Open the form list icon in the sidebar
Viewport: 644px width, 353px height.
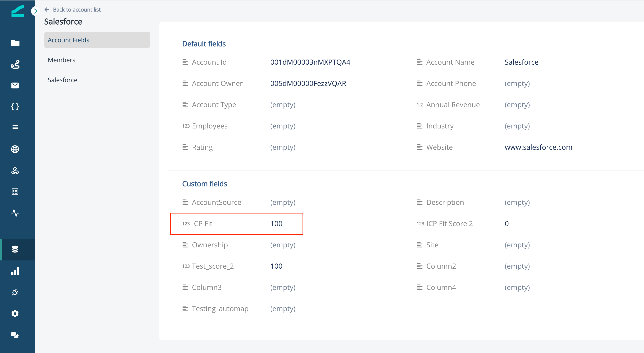pyautogui.click(x=15, y=192)
